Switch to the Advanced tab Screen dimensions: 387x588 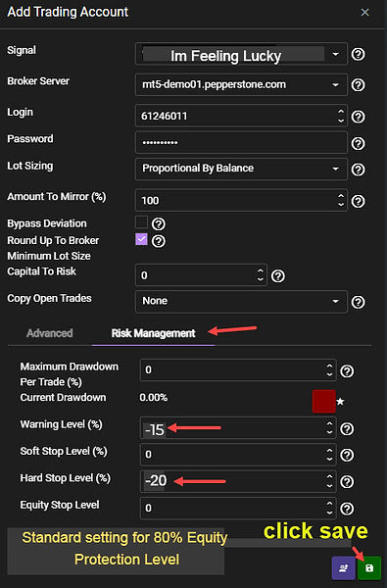tap(50, 333)
